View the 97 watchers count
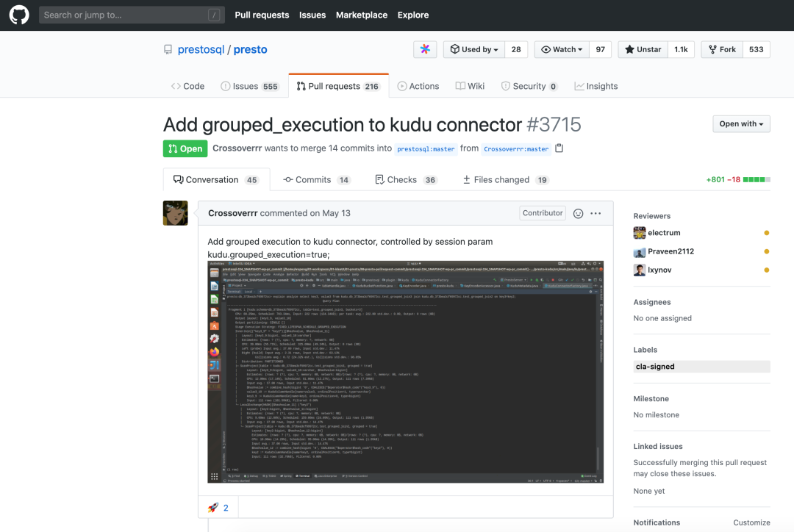Viewport: 794px width, 532px height. (601, 49)
